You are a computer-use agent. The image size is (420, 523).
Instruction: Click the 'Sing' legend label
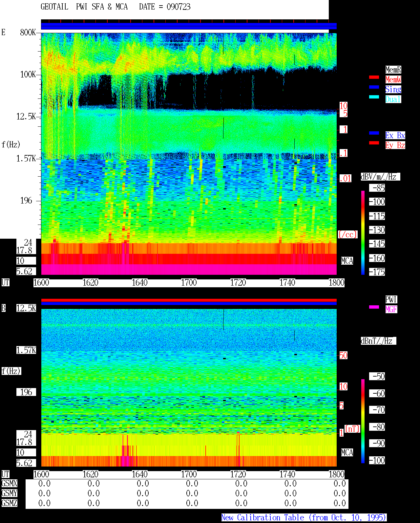[393, 89]
